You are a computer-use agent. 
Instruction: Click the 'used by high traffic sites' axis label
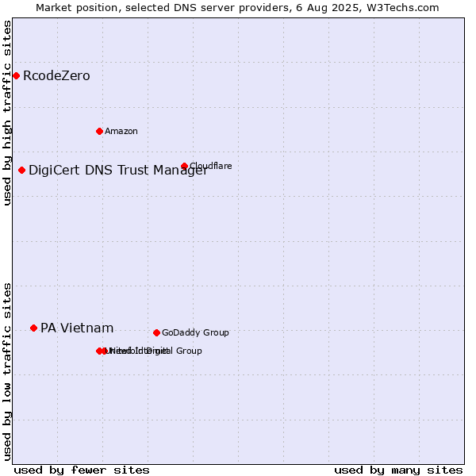click(x=7, y=113)
